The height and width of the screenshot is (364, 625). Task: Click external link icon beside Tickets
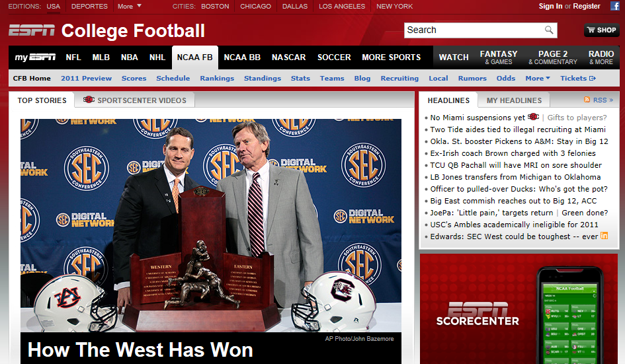593,79
